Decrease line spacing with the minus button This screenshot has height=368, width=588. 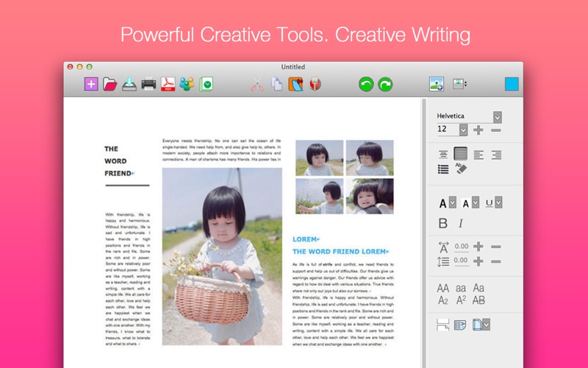click(495, 261)
